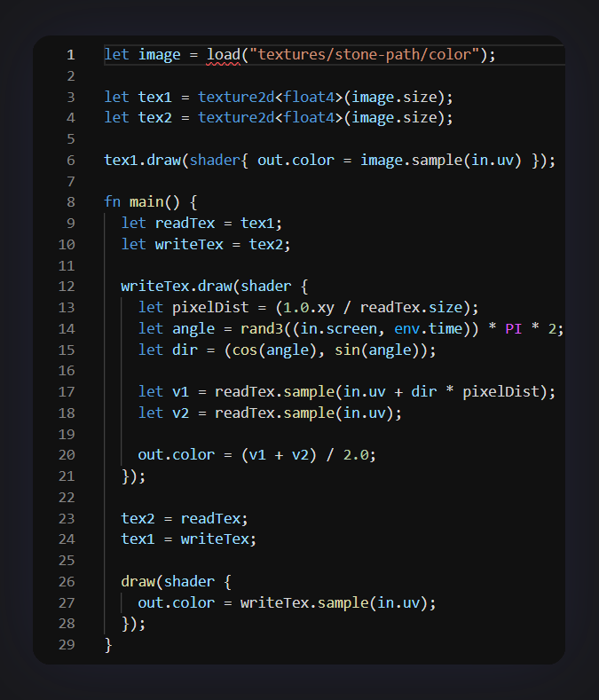Click line number 3 in the gutter

[71, 98]
